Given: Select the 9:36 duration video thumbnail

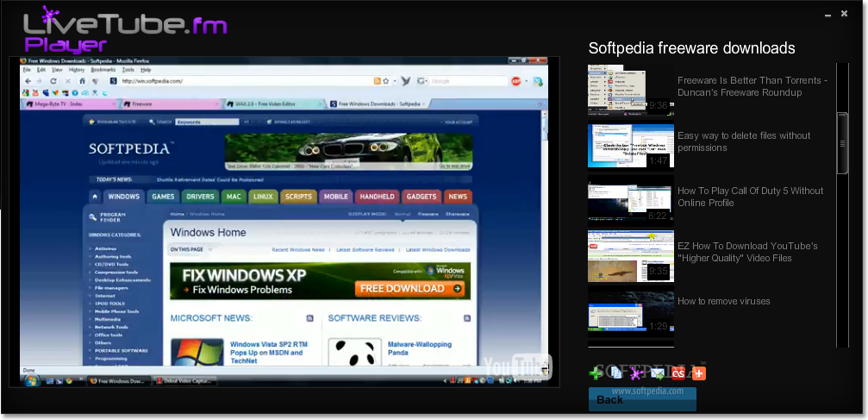Looking at the screenshot, I should click(631, 91).
